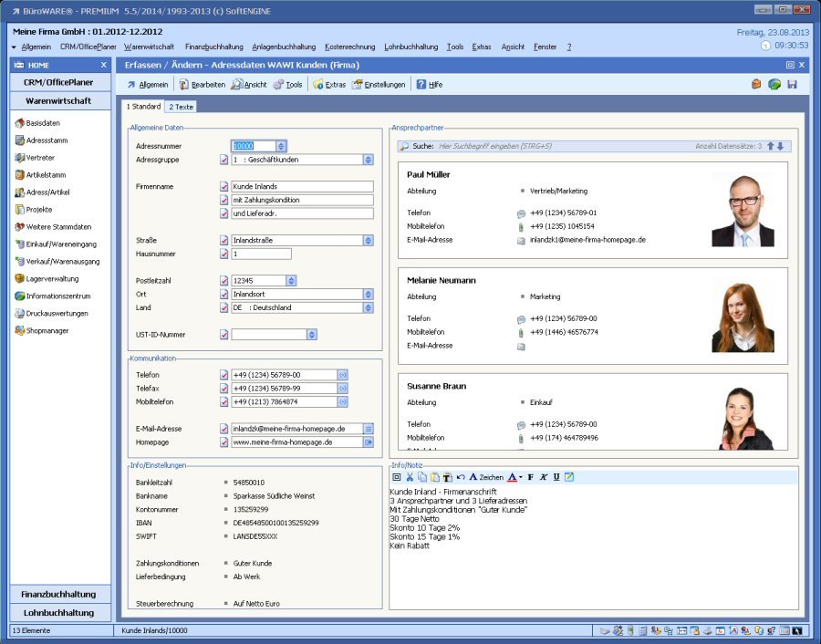Image resolution: width=821 pixels, height=644 pixels.
Task: Open the Land dropdown list
Action: [369, 308]
